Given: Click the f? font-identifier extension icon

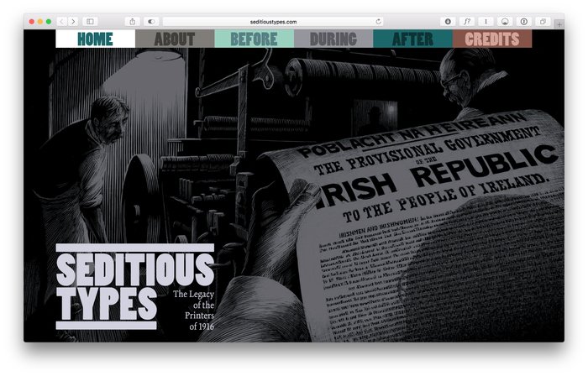Looking at the screenshot, I should 467,22.
